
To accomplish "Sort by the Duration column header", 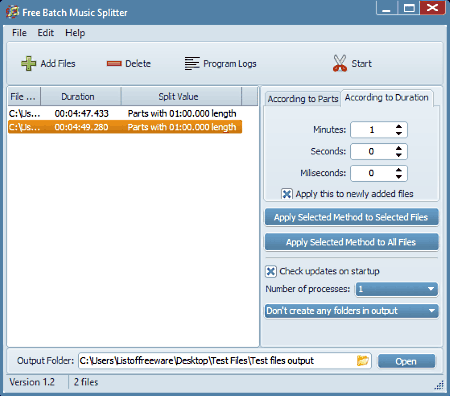I will pyautogui.click(x=81, y=97).
